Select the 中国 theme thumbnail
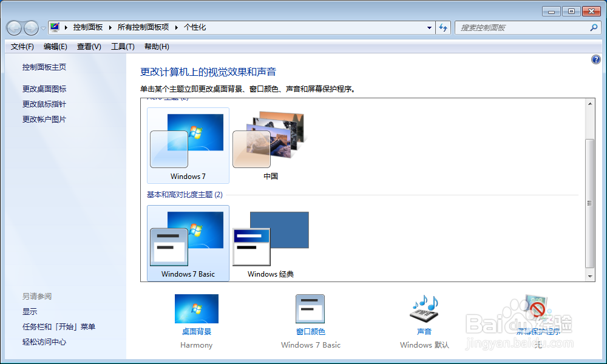 (x=271, y=146)
